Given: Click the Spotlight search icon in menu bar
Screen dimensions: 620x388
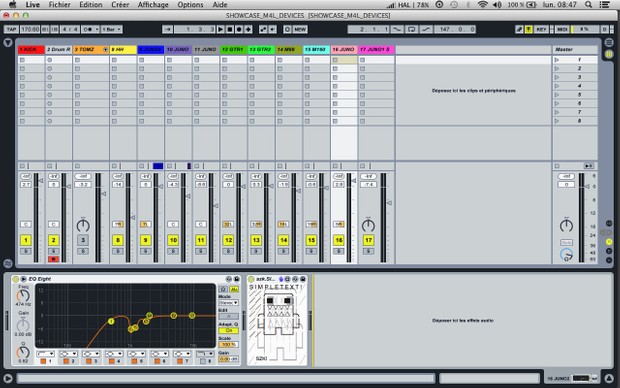Looking at the screenshot, I should click(589, 5).
